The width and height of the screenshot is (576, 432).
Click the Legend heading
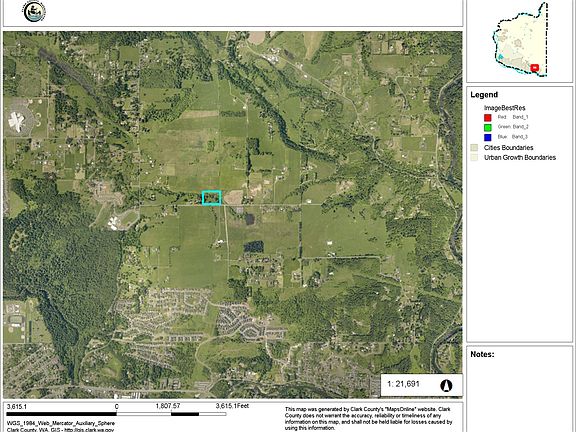(484, 95)
